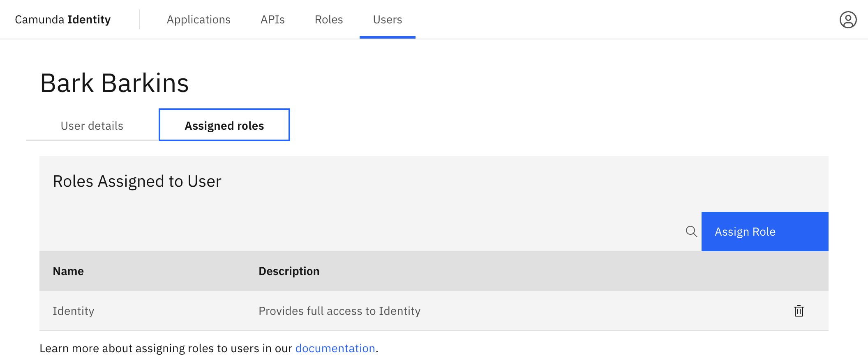Open the documentation link
This screenshot has width=868, height=358.
pos(335,348)
